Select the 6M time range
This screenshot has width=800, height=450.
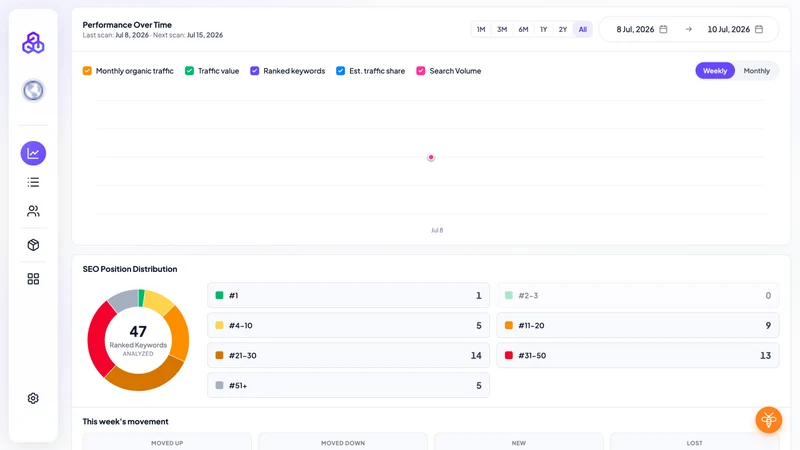pos(523,30)
